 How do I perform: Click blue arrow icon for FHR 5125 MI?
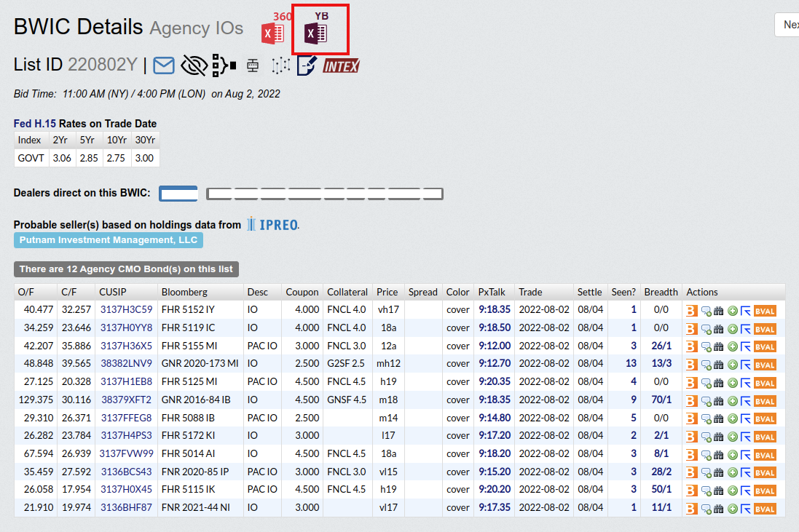[745, 383]
